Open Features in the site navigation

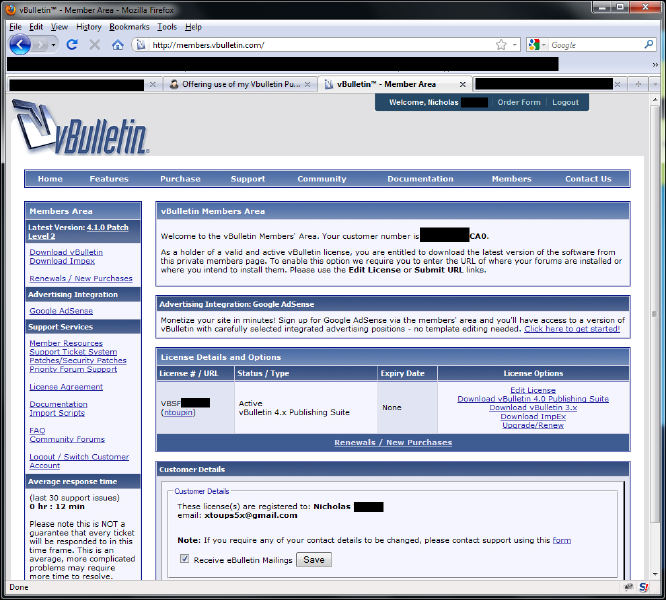[x=109, y=179]
